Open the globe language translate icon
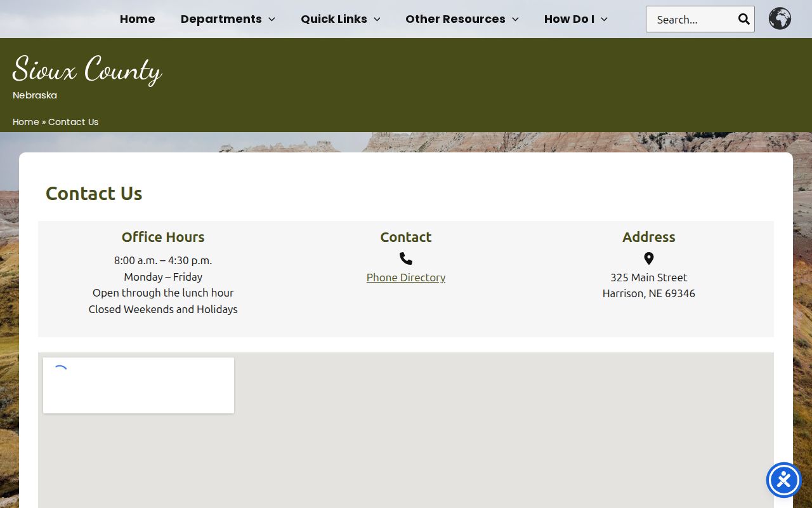 (780, 18)
